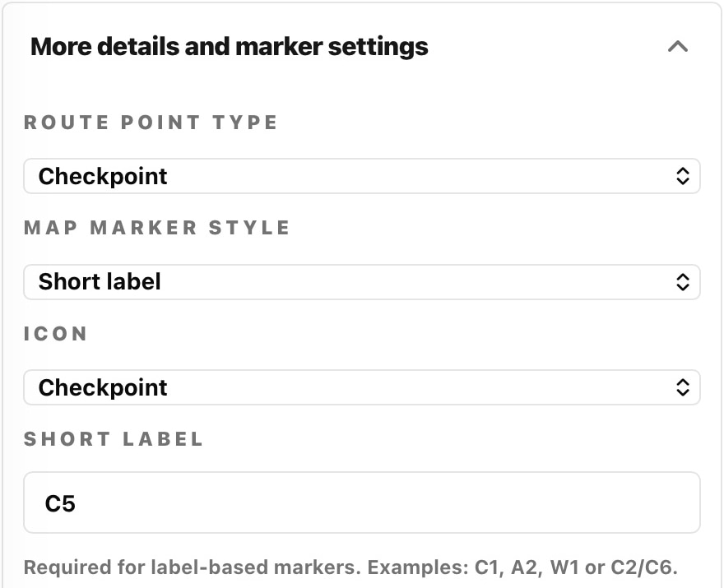724x588 pixels.
Task: Place cursor on the C5 text value
Action: click(x=60, y=503)
